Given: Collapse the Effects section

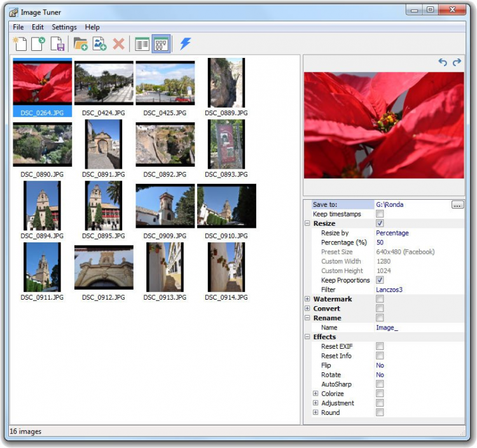Looking at the screenshot, I should pyautogui.click(x=307, y=337).
